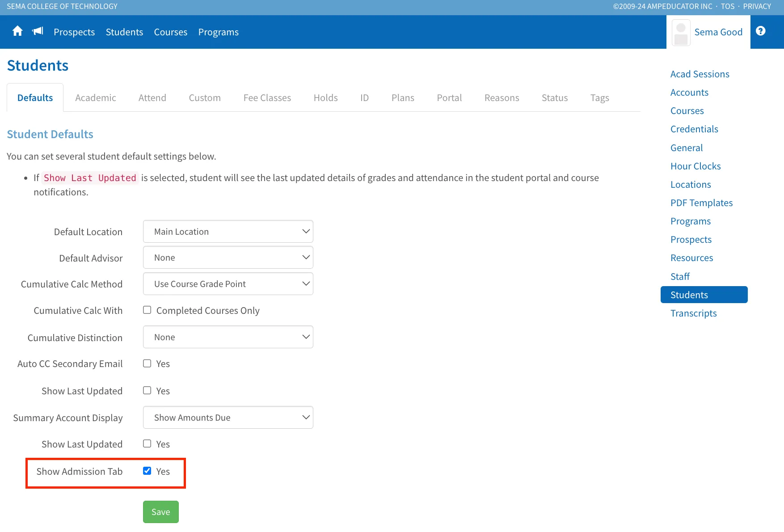This screenshot has height=532, width=784.
Task: Expand Cumulative Calc Method dropdown
Action: [228, 284]
